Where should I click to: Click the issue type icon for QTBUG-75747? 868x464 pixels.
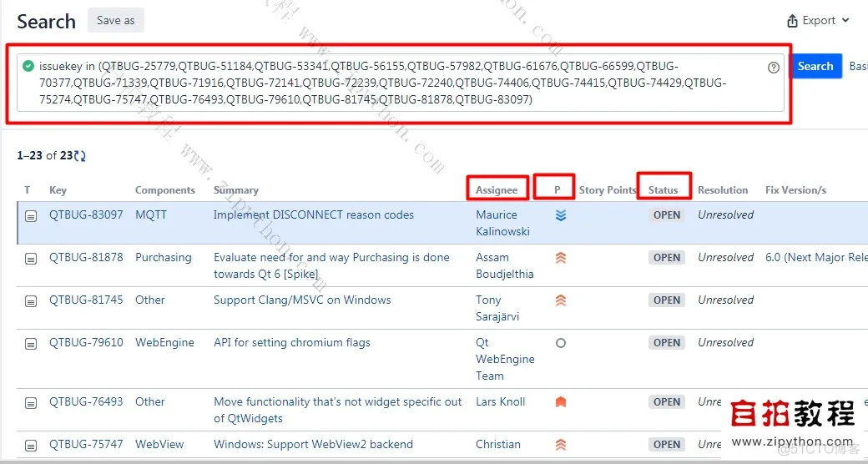(31, 446)
